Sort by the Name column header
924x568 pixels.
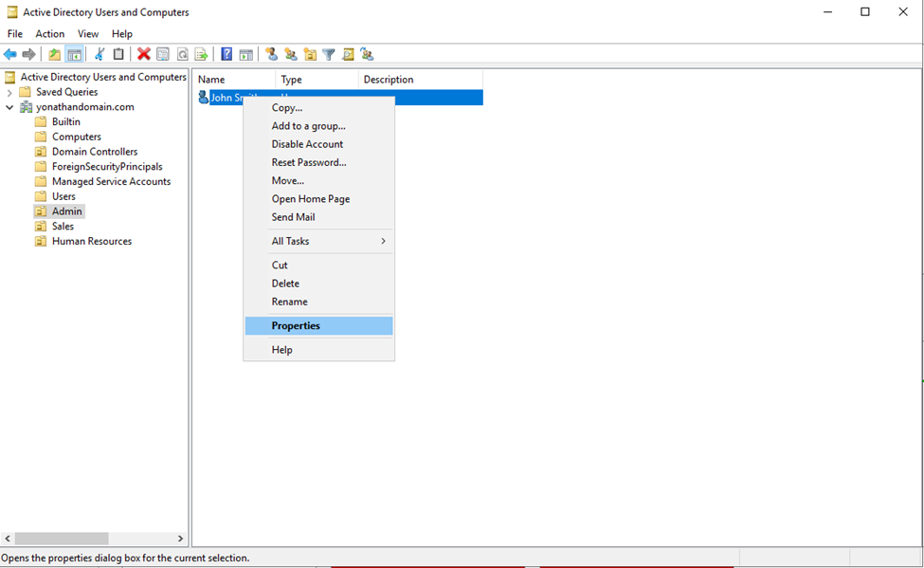coord(234,79)
